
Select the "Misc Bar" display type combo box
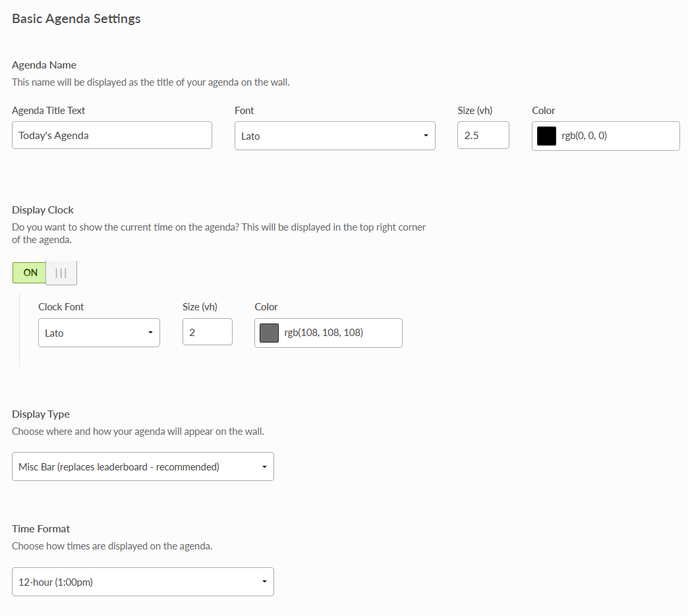coord(142,466)
